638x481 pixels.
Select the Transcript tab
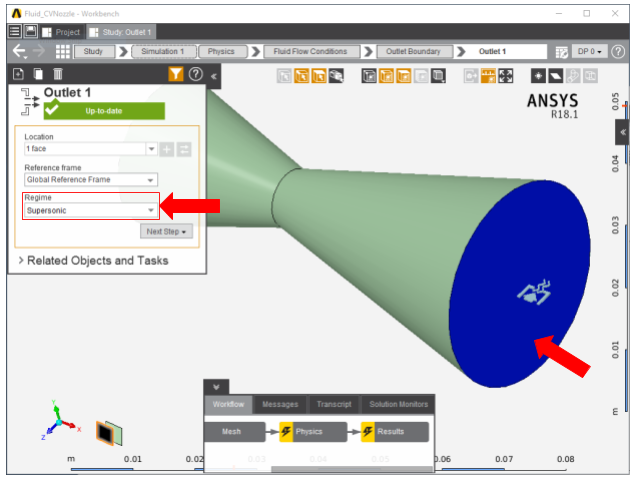click(x=334, y=404)
